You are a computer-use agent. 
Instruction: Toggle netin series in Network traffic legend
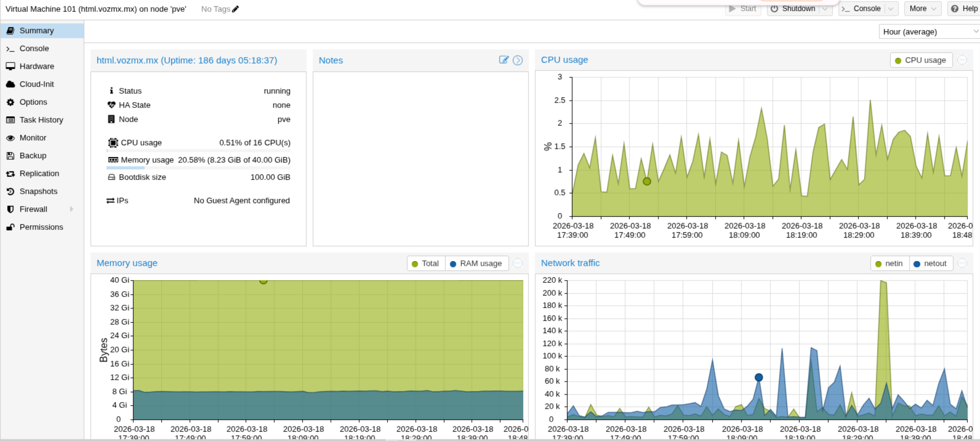890,263
